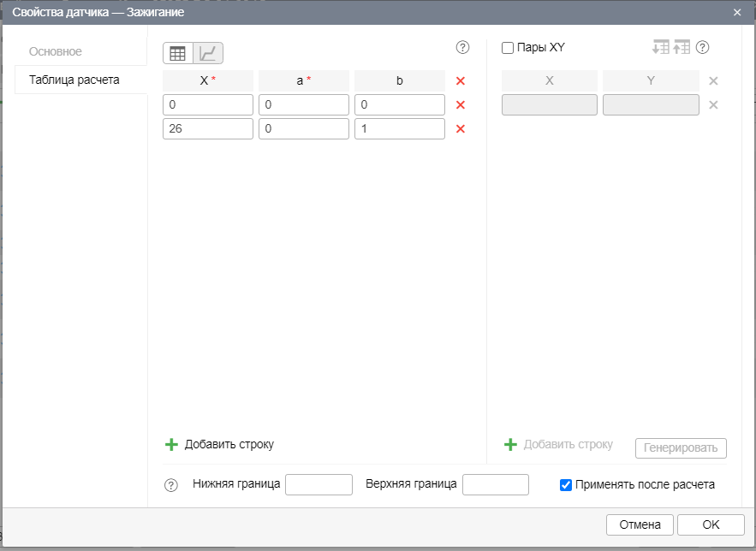Close the sensor properties dialog

tap(737, 13)
